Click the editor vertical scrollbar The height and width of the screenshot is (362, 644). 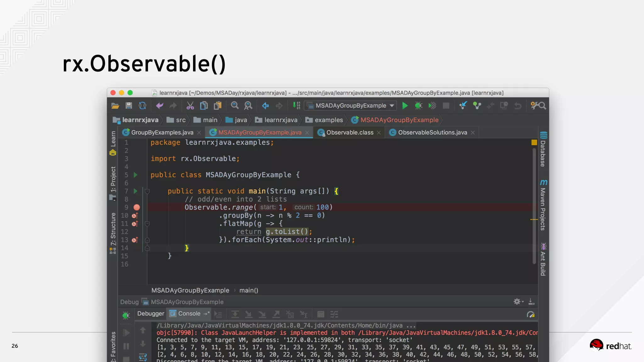pos(534,206)
